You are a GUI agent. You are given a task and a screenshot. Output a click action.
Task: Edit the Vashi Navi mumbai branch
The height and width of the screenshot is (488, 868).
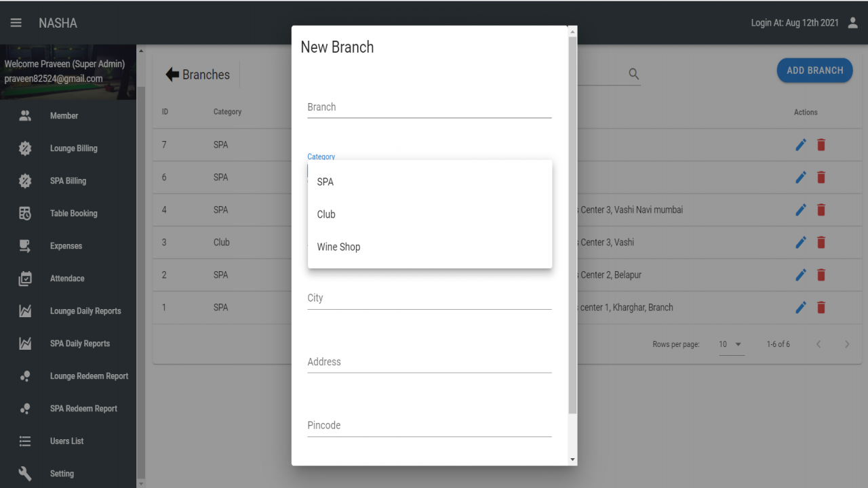pos(801,209)
